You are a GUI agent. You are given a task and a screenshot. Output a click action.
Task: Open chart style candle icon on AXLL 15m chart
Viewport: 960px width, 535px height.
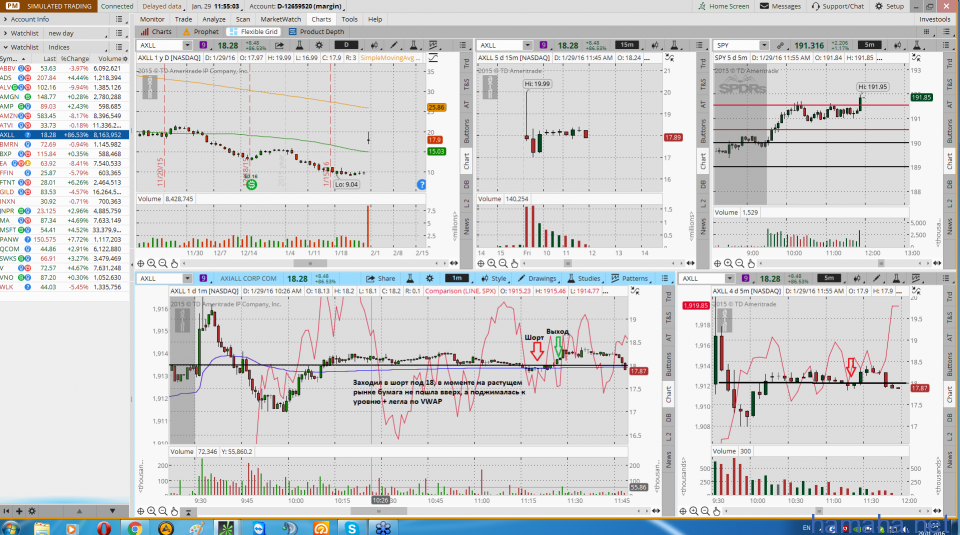click(655, 45)
